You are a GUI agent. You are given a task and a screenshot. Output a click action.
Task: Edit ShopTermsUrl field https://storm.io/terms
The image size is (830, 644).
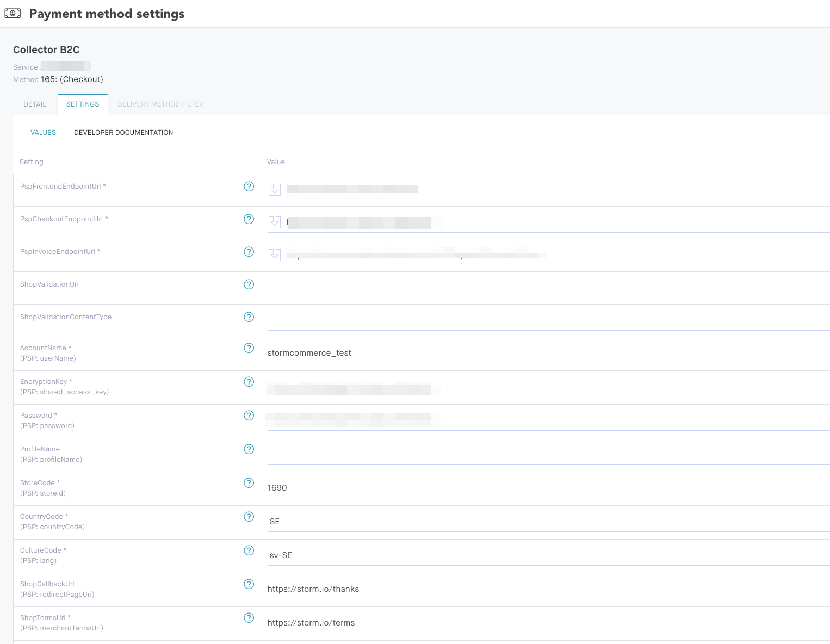point(548,623)
